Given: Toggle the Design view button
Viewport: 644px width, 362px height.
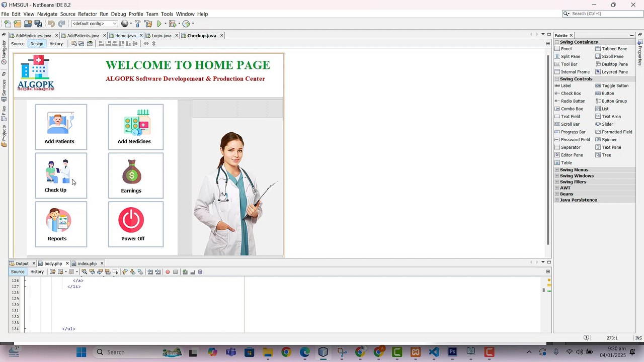Looking at the screenshot, I should pos(37,44).
